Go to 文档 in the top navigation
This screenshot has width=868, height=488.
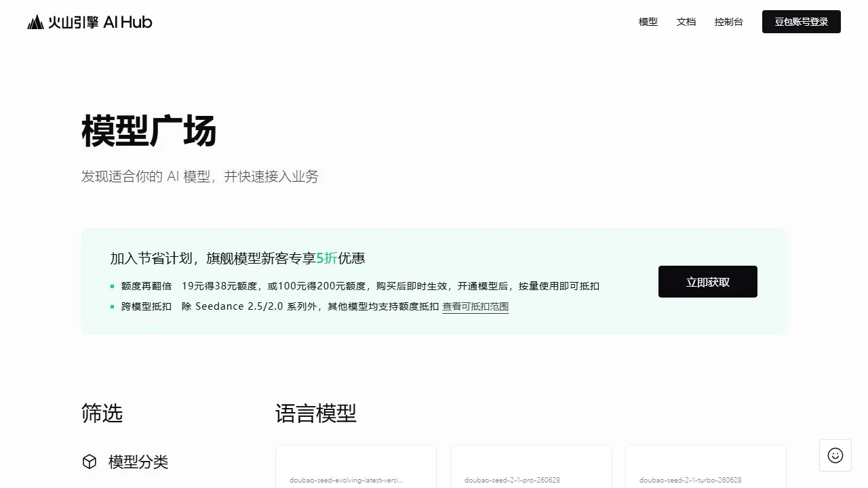click(x=686, y=22)
